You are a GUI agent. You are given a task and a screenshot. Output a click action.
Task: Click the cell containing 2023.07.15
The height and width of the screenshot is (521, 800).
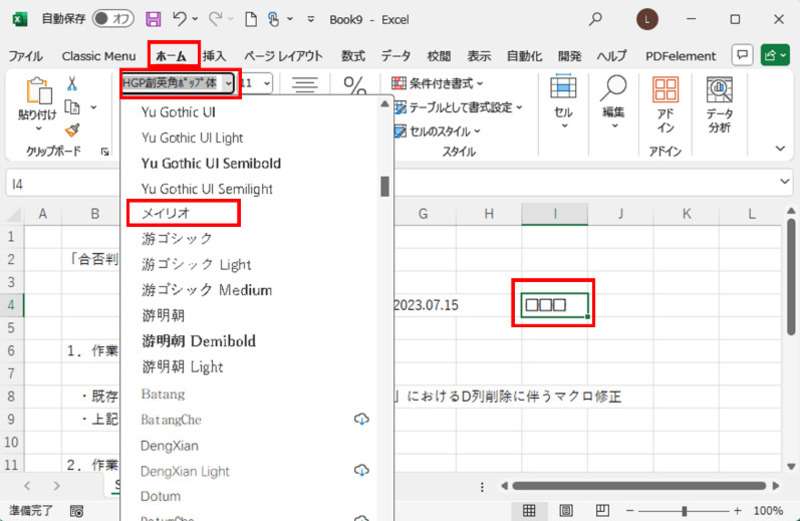tap(425, 305)
